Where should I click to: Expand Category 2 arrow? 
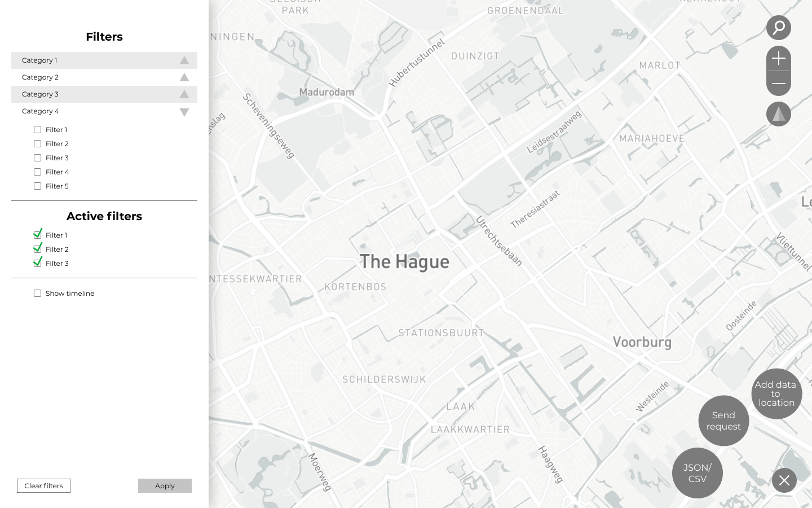tap(184, 77)
